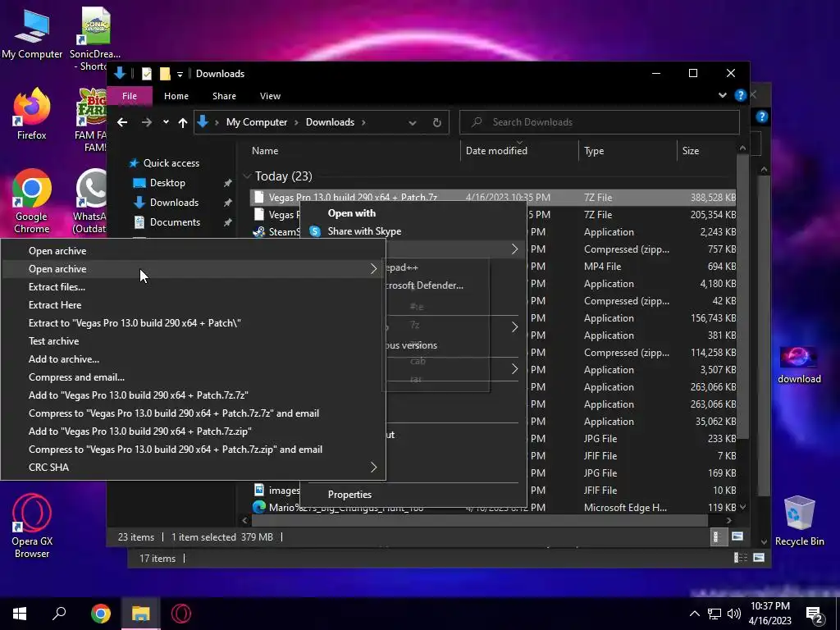Click the File Explorer taskbar icon
Viewport: 840px width, 630px height.
click(140, 614)
